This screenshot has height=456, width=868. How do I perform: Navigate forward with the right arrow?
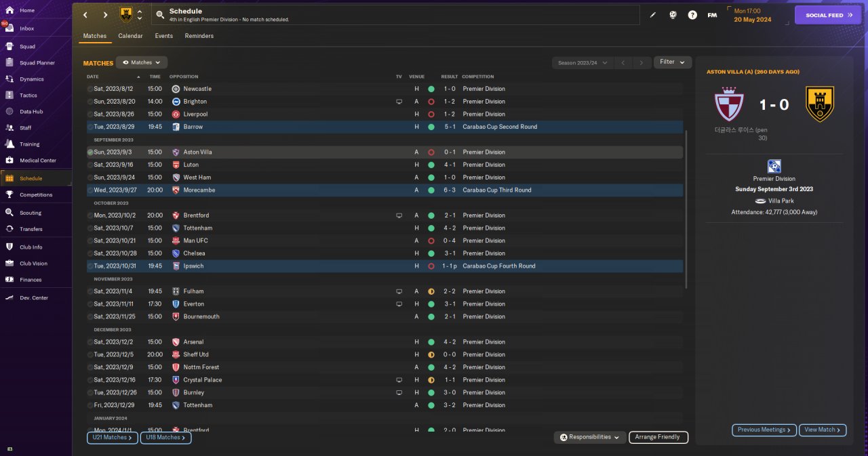coord(105,15)
